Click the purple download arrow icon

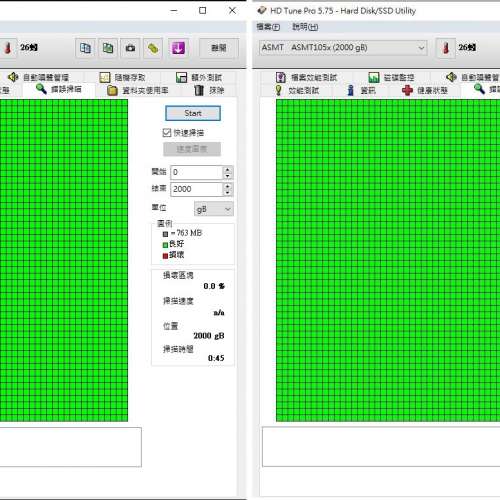(178, 48)
